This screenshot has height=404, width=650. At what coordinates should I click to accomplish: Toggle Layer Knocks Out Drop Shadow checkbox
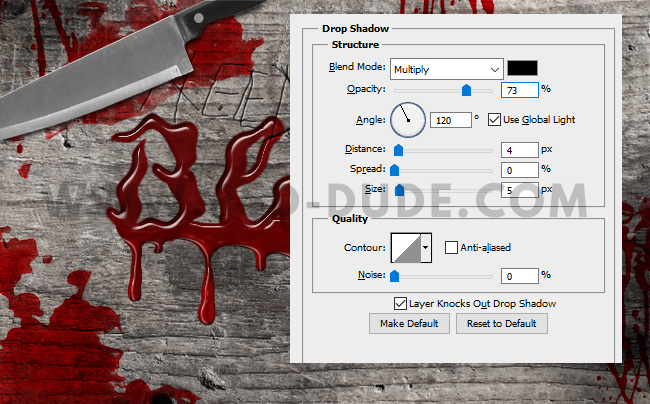coord(400,303)
